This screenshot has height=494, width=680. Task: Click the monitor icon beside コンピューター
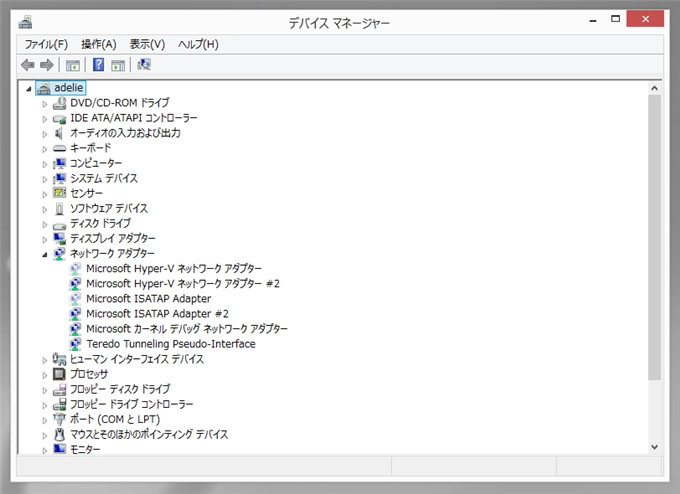click(x=59, y=164)
